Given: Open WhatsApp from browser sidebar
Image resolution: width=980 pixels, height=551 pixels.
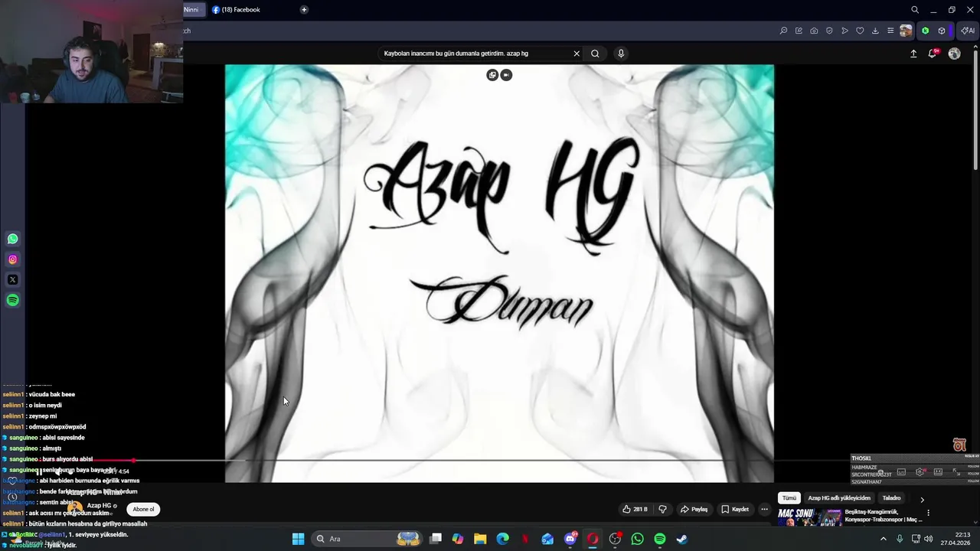Looking at the screenshot, I should [12, 239].
